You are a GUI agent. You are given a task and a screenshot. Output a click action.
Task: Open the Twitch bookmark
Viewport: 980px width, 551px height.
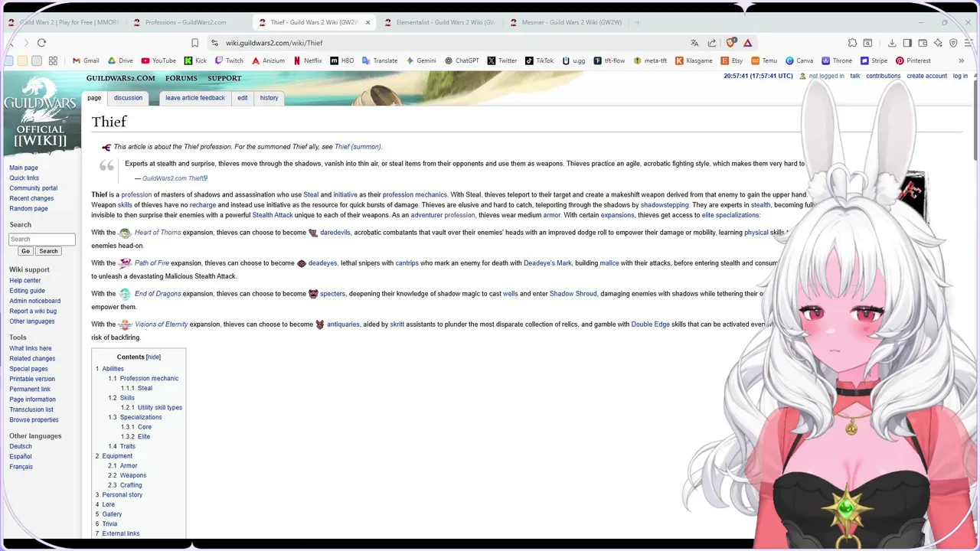point(229,60)
